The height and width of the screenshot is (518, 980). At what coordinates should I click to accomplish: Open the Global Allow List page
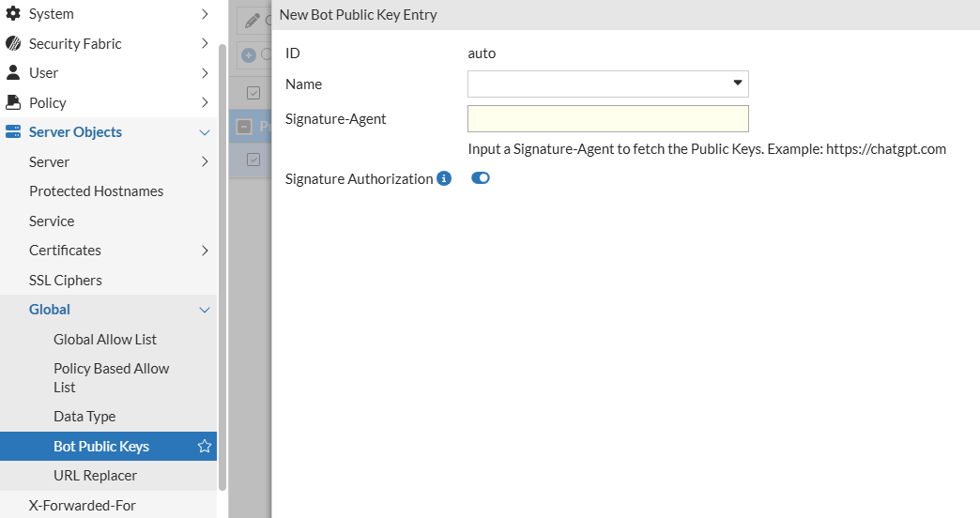click(x=105, y=340)
